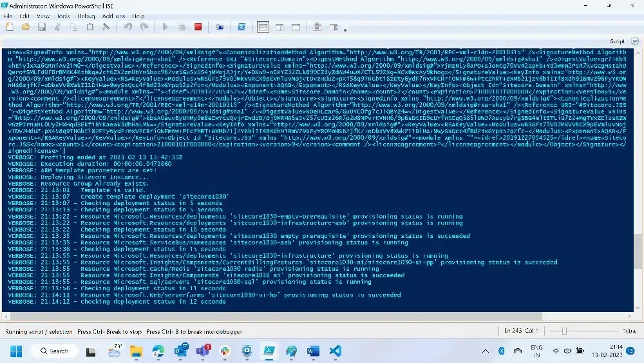Click the '100%' zoom value
The height and width of the screenshot is (363, 644).
point(629,331)
